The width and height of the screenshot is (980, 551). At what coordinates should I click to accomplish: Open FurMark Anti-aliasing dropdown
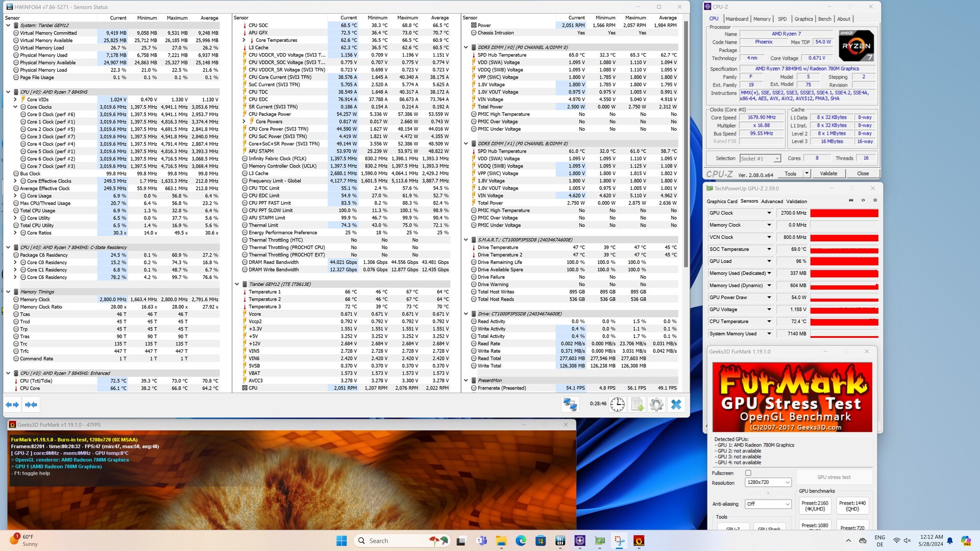(x=768, y=504)
